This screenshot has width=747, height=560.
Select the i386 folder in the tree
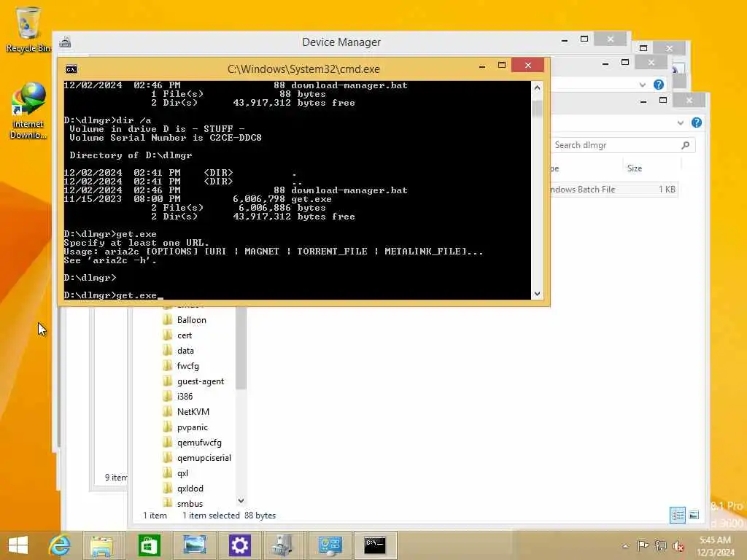[x=185, y=396]
